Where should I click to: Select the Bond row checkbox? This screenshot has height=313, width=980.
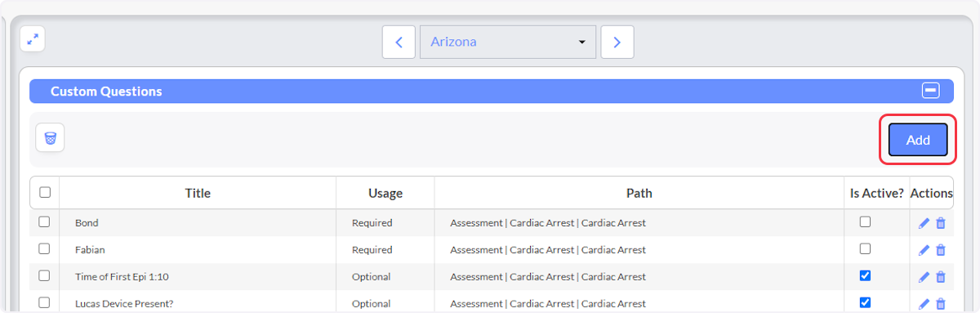coord(44,221)
